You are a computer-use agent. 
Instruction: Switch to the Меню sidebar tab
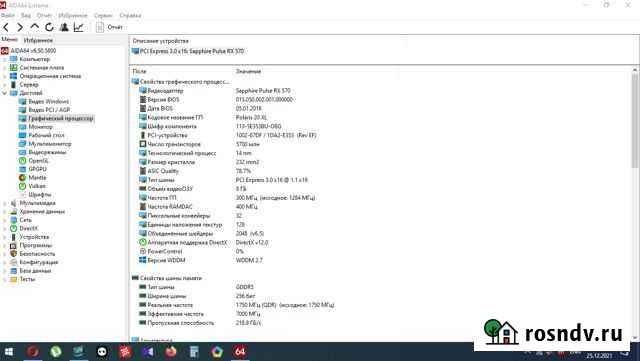(x=9, y=40)
